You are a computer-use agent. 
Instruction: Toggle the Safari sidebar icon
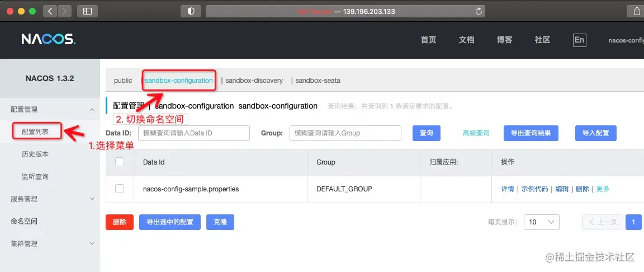click(x=87, y=12)
